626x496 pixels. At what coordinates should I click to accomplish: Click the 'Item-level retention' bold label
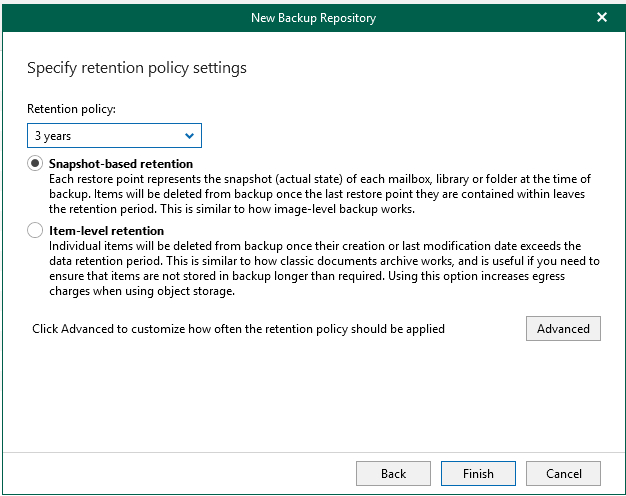pos(107,231)
